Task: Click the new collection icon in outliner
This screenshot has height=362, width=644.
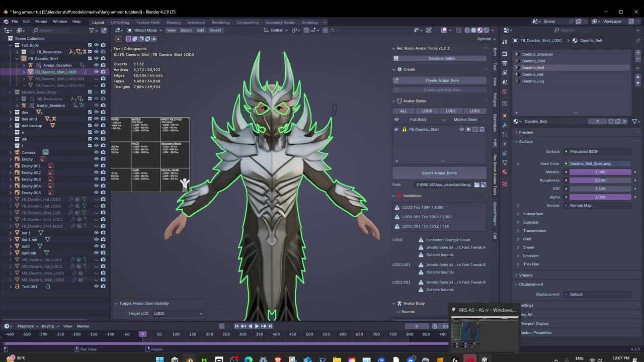Action: [x=103, y=30]
